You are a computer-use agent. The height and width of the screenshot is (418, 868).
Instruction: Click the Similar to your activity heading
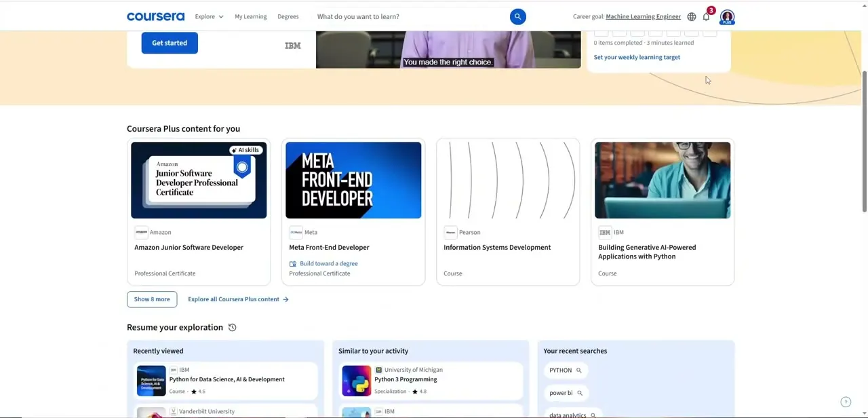coord(373,351)
